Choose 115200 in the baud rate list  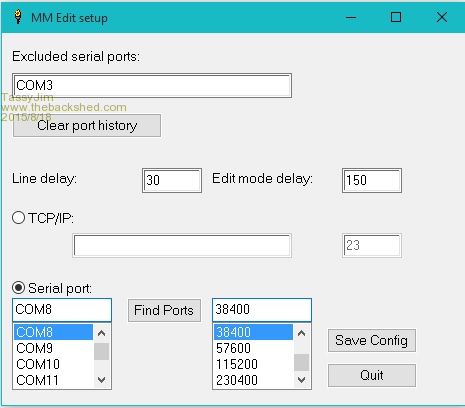(x=253, y=364)
